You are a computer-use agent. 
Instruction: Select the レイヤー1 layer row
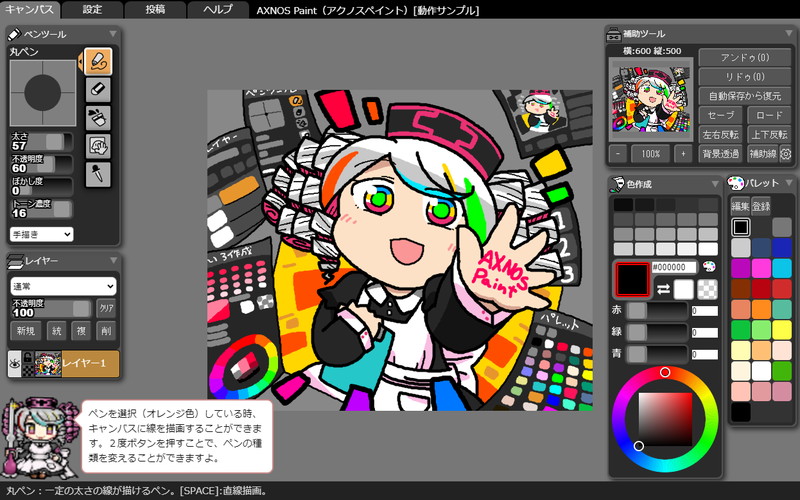click(63, 363)
